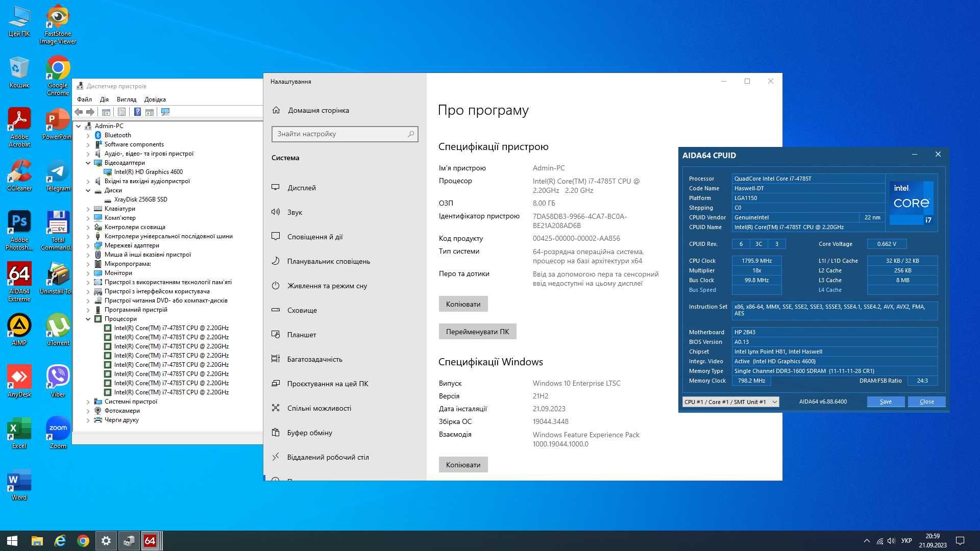The image size is (980, 551).
Task: Click the show/hide console tree toolbar icon
Action: (x=106, y=112)
